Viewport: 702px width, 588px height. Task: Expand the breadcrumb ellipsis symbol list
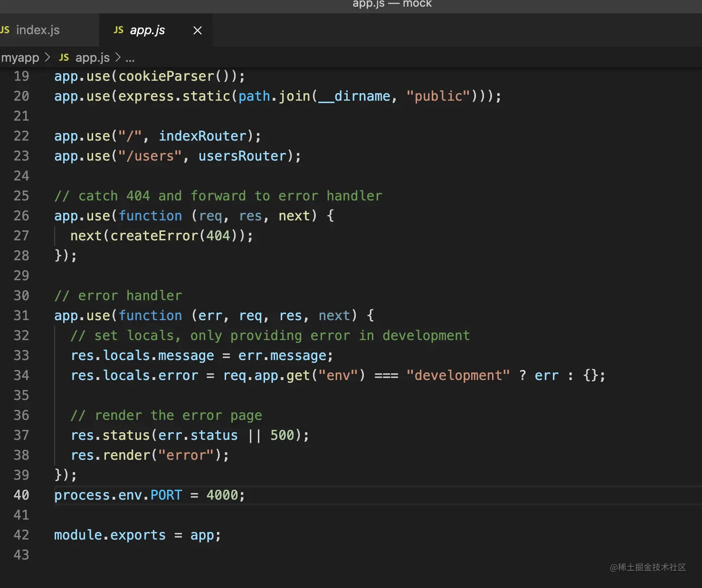[x=130, y=58]
